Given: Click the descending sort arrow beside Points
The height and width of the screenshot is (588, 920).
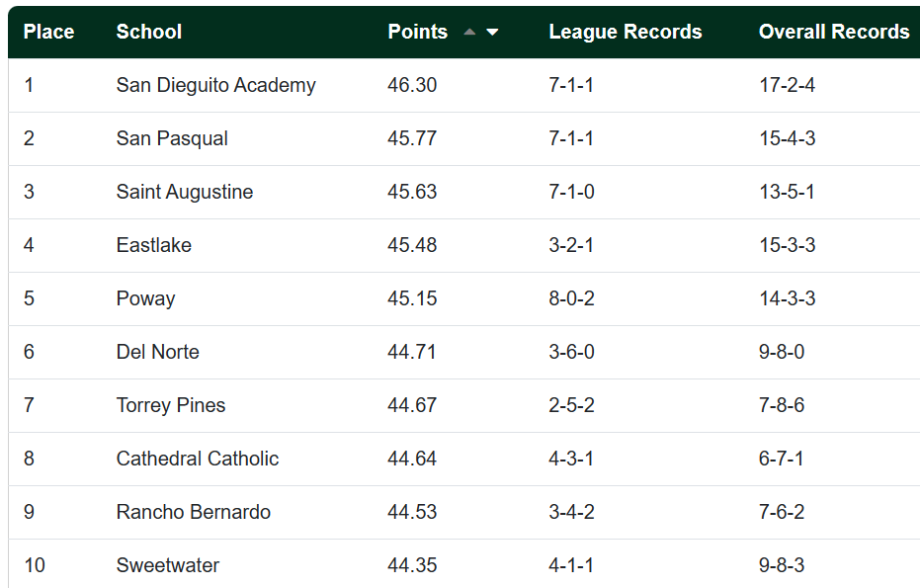Looking at the screenshot, I should point(492,32).
